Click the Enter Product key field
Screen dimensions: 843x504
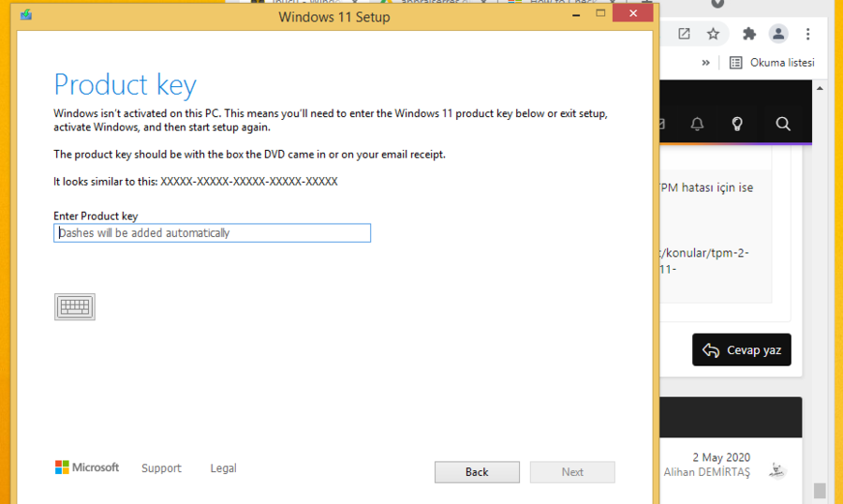(x=212, y=233)
